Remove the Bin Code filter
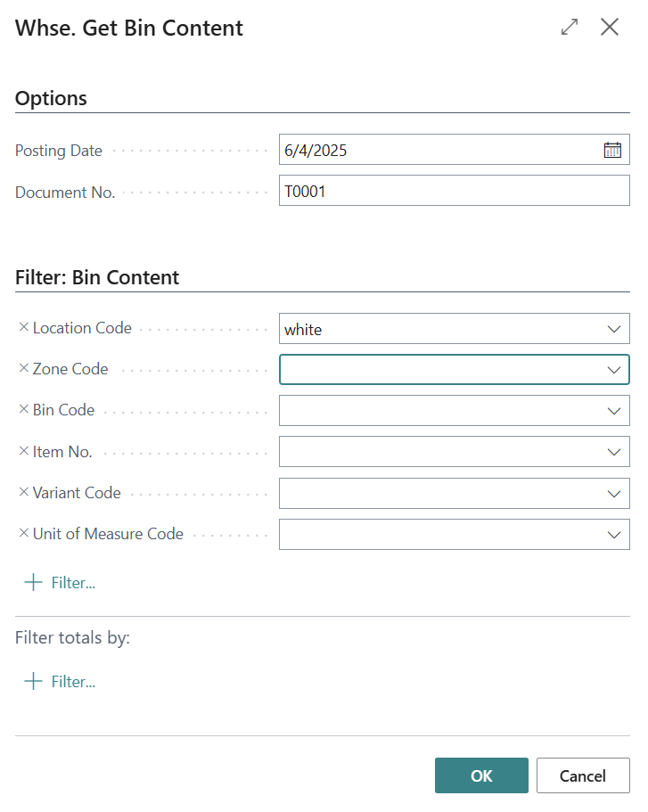This screenshot has height=812, width=648. click(24, 410)
